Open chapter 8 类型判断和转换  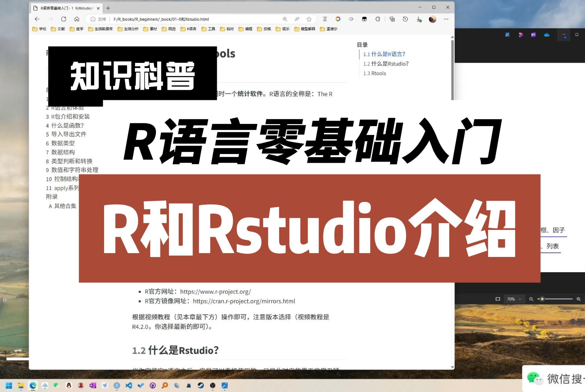[69, 161]
